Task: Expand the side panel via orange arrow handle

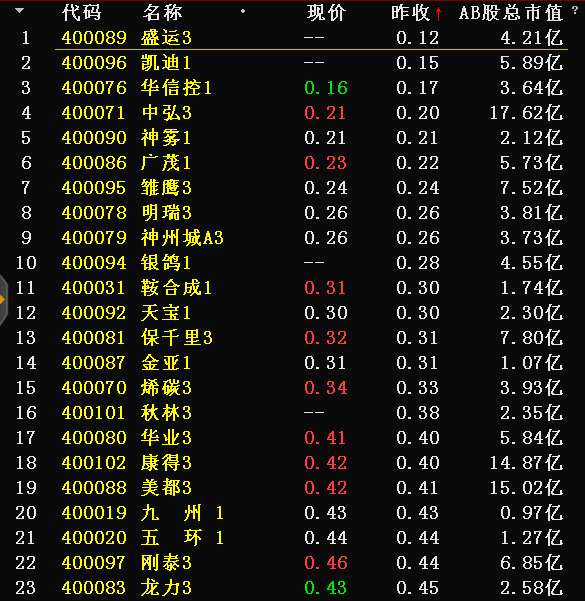Action: (x=3, y=300)
